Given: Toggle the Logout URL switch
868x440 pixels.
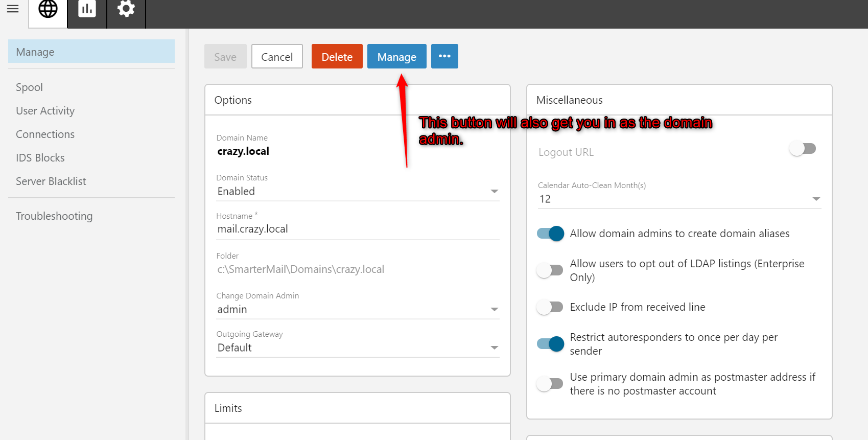Looking at the screenshot, I should 803,149.
